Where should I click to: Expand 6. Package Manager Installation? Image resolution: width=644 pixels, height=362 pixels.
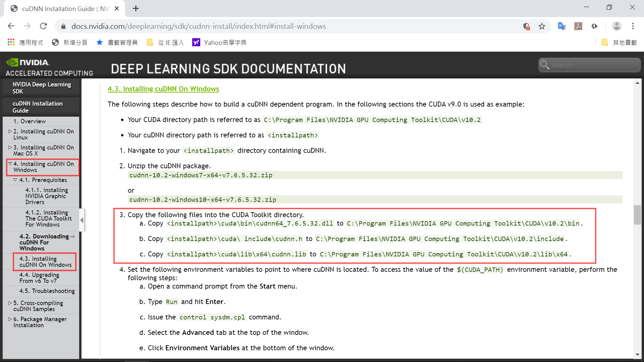(x=10, y=319)
